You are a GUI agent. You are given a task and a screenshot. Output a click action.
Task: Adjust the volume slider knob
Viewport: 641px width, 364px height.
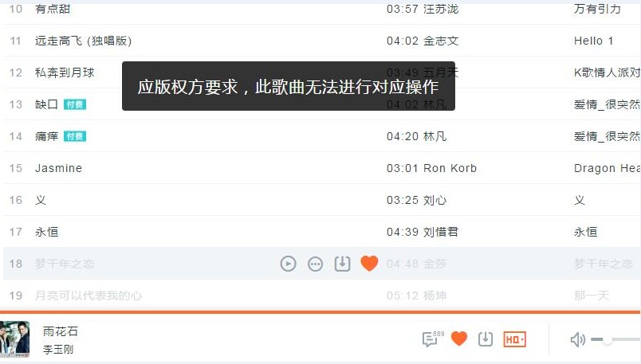pos(608,339)
